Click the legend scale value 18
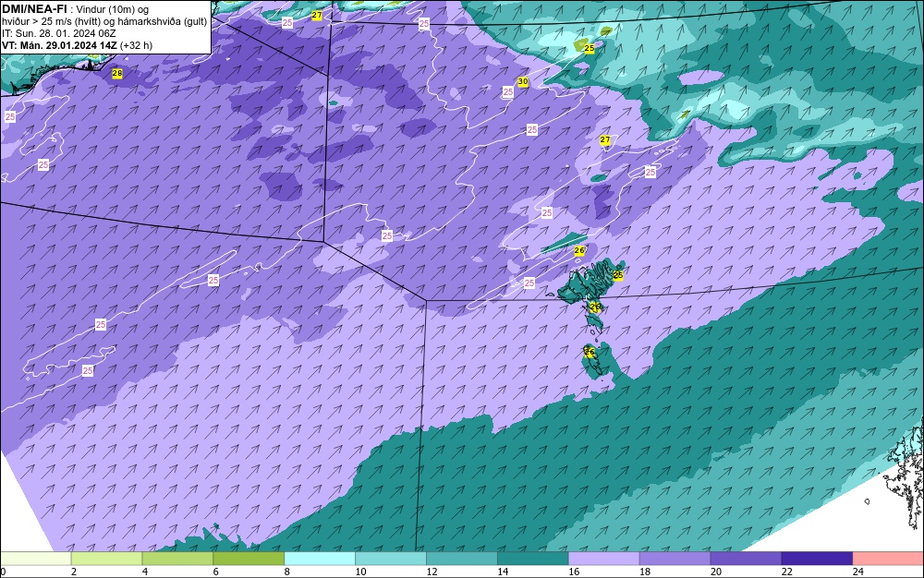Viewport: 924px width, 578px height. (x=645, y=572)
